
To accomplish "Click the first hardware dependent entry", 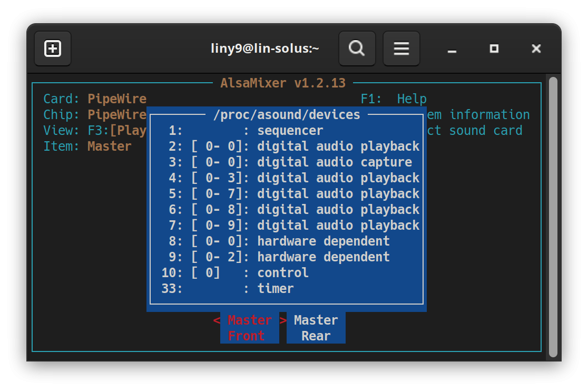I will click(x=323, y=241).
